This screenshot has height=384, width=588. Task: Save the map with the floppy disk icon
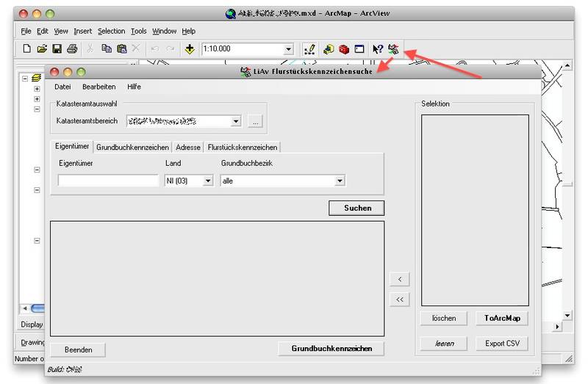(x=57, y=48)
